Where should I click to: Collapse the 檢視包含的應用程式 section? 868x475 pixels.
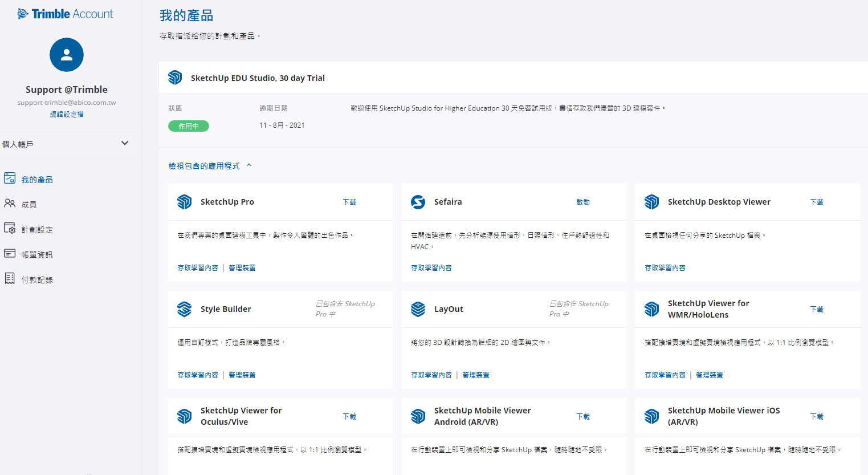[x=210, y=166]
